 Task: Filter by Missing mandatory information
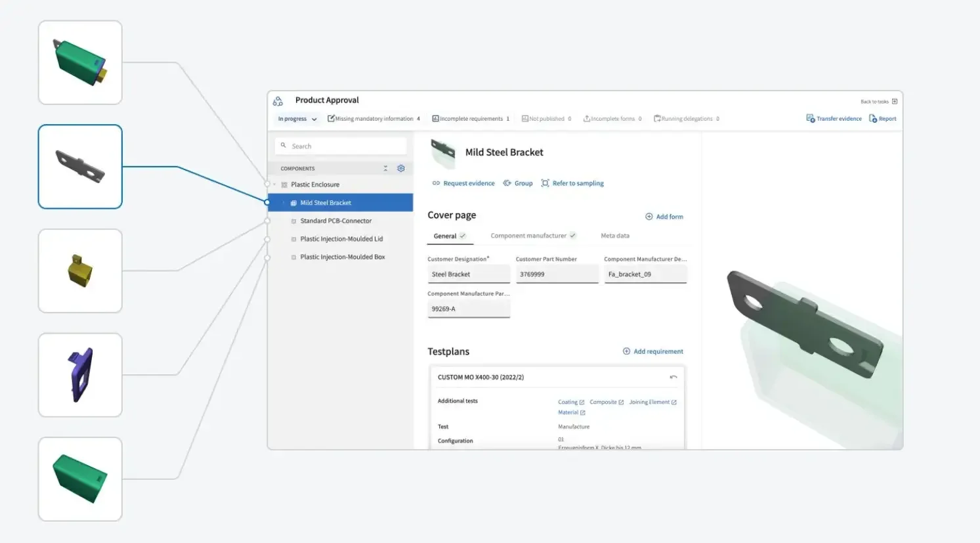[x=373, y=119]
